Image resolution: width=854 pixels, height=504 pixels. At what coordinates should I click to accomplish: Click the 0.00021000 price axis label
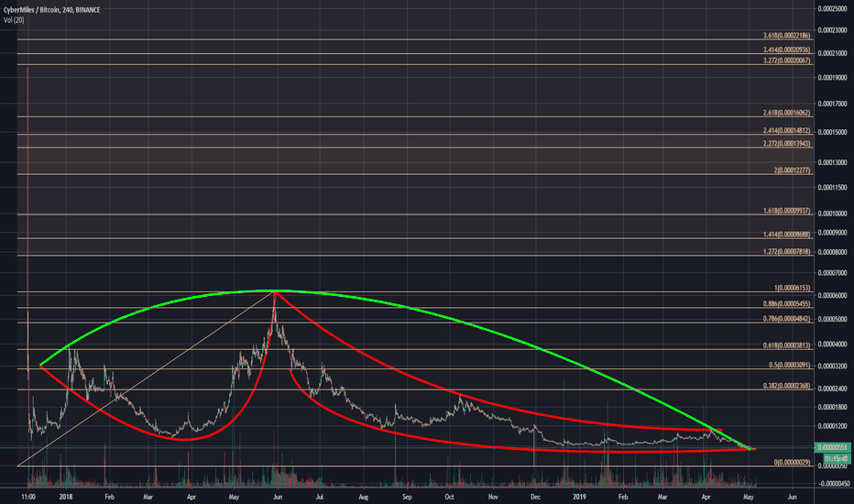[832, 53]
